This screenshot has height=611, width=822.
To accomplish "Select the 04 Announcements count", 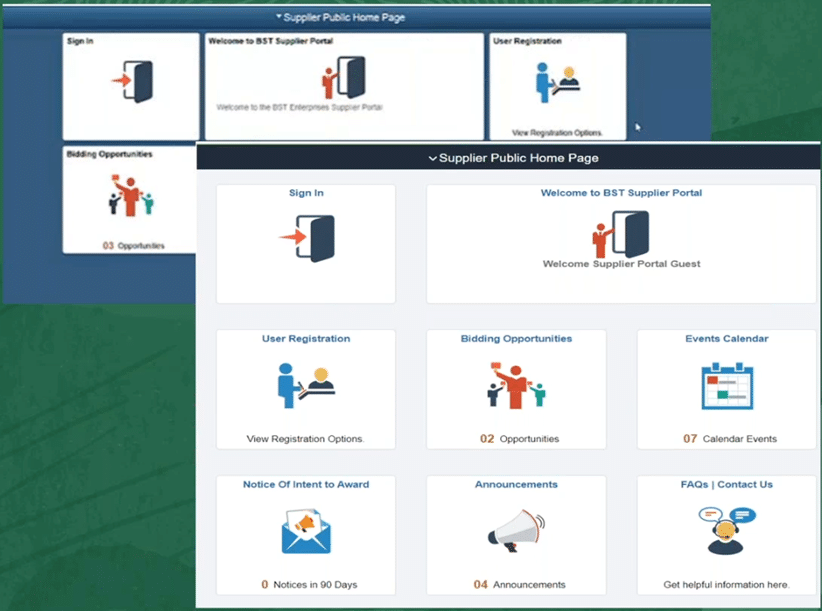I will [515, 584].
